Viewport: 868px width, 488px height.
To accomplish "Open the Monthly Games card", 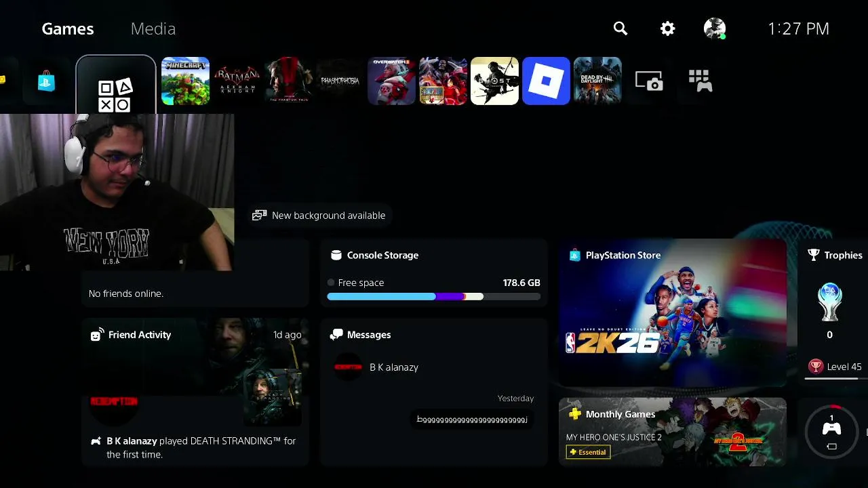I will click(x=673, y=432).
